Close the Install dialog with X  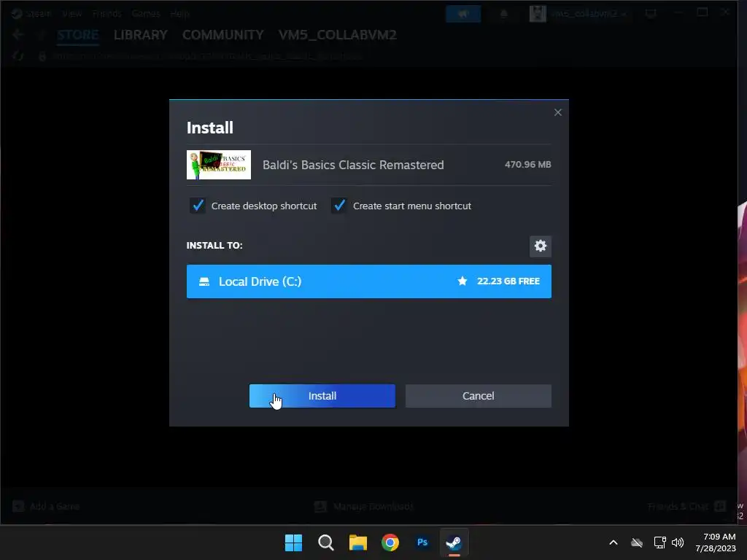(x=558, y=112)
